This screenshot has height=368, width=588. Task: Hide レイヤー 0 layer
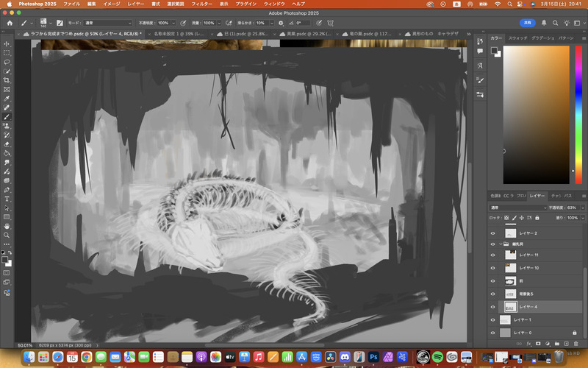[x=493, y=333]
